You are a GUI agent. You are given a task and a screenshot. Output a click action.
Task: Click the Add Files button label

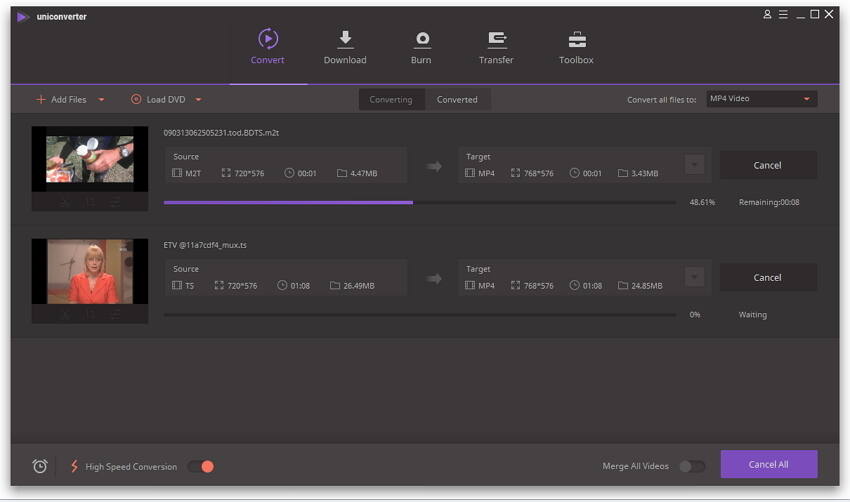click(69, 100)
